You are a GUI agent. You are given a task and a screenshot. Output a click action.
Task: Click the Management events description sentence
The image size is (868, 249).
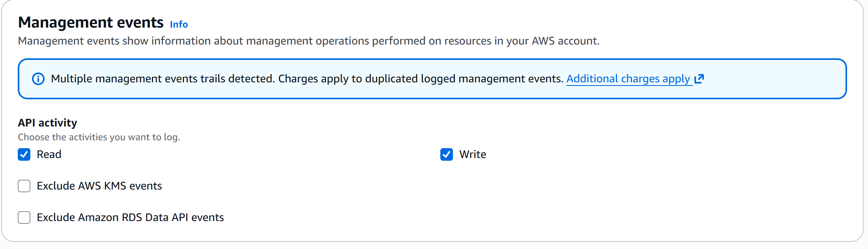pyautogui.click(x=309, y=41)
